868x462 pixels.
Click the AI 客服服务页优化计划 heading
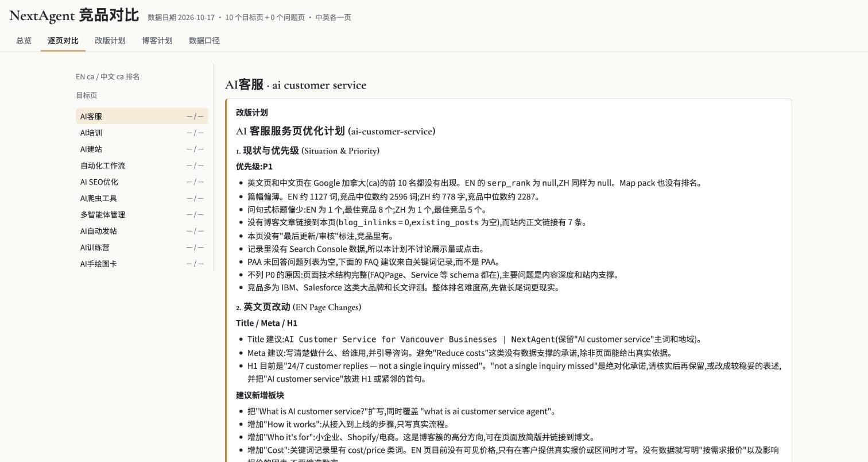click(x=336, y=131)
